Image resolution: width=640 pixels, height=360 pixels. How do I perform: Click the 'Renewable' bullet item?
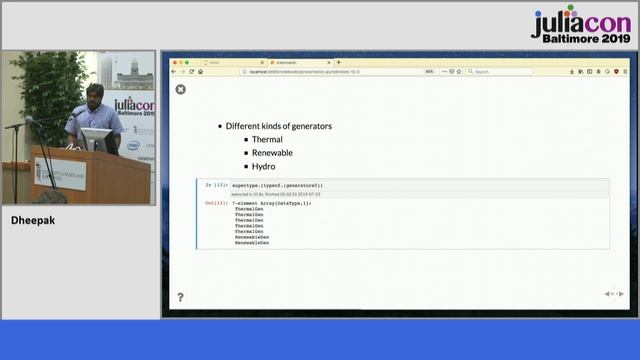tap(272, 153)
